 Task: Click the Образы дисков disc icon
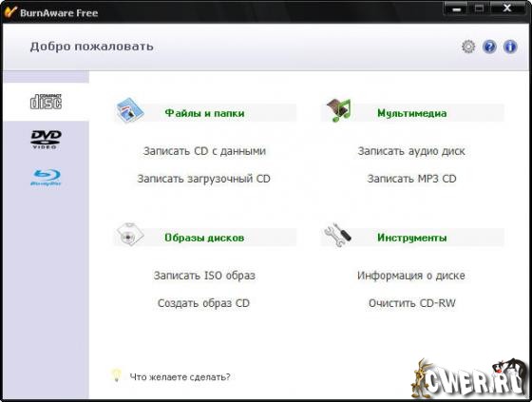pos(130,234)
